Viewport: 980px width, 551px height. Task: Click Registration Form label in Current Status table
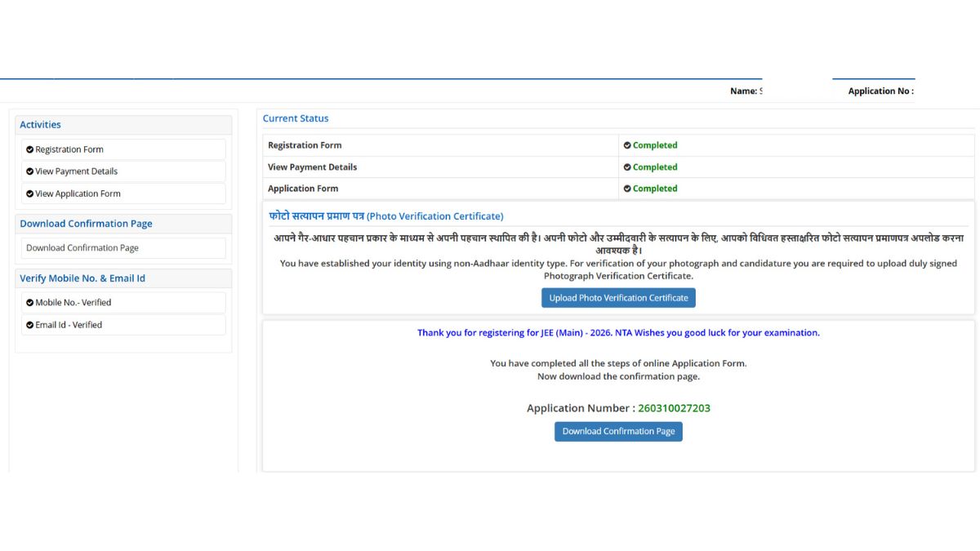pyautogui.click(x=305, y=145)
